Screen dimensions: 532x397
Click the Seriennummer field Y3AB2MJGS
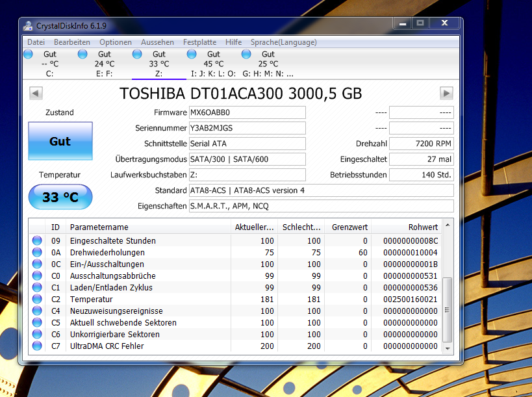tap(247, 128)
